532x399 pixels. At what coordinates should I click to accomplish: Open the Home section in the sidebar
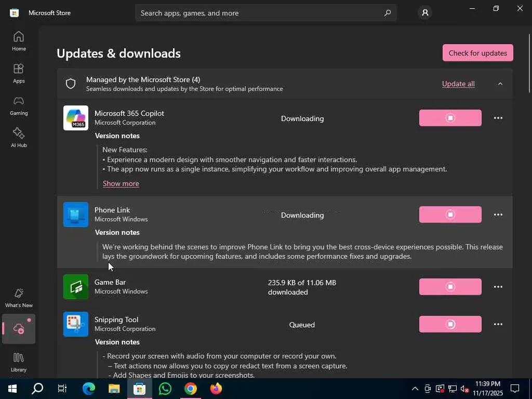[19, 41]
